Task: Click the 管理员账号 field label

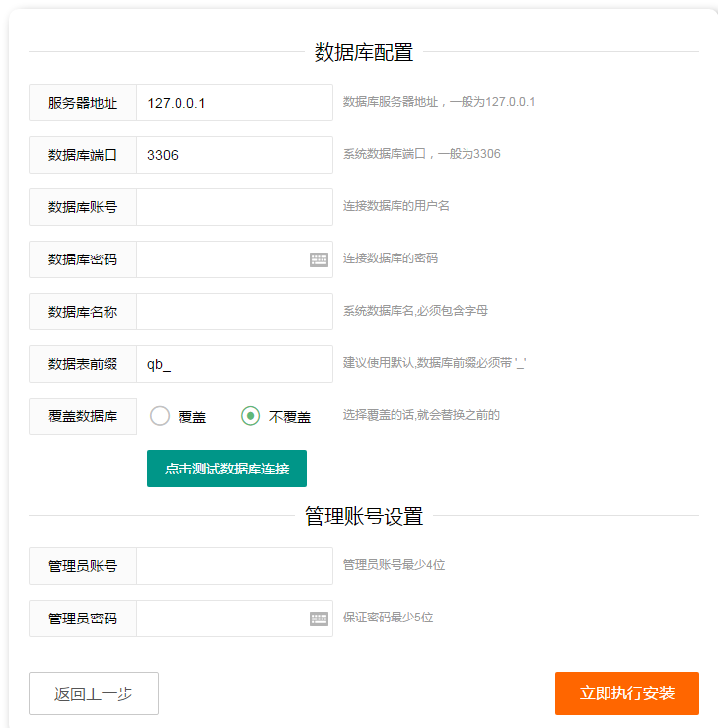Action: coord(83,566)
